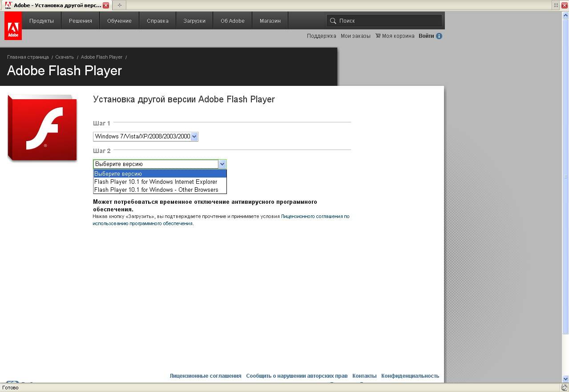Open the Справка menu
Screen dimensions: 569x392
coord(157,21)
